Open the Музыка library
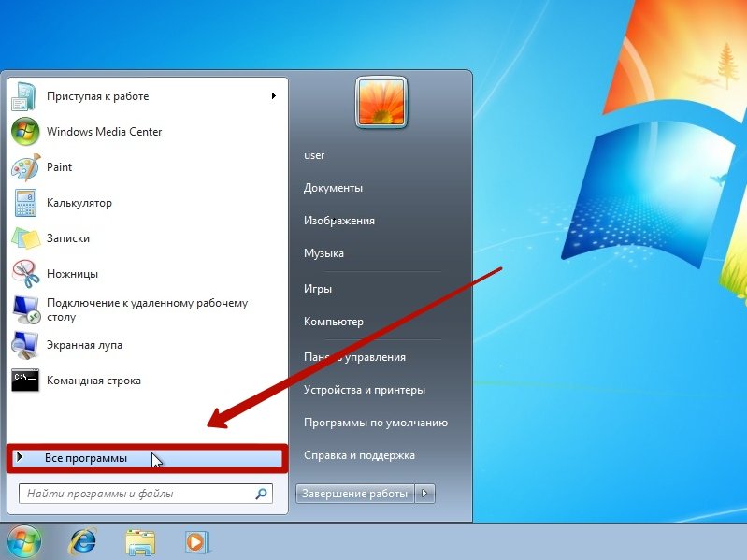The image size is (747, 560). [324, 253]
